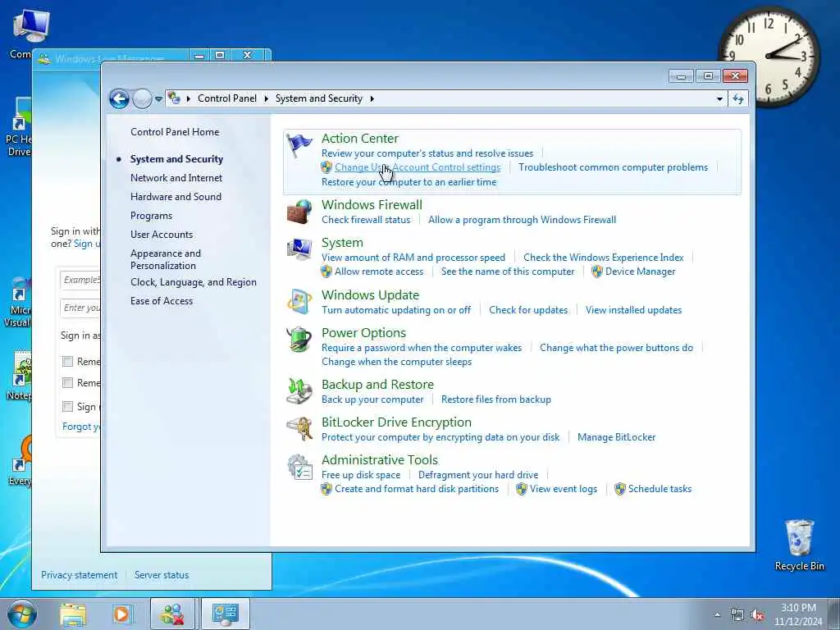
Task: Click the Action Center flag icon
Action: pyautogui.click(x=299, y=144)
